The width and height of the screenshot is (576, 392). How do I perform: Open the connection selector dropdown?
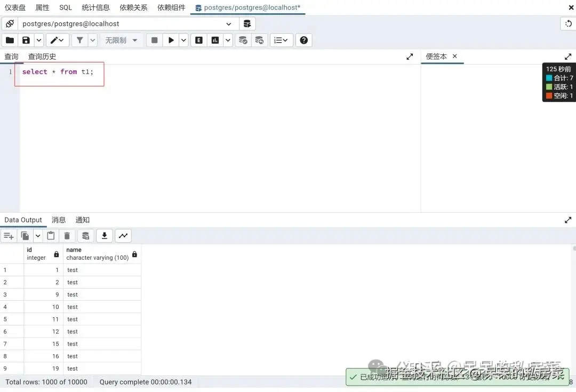(128, 24)
